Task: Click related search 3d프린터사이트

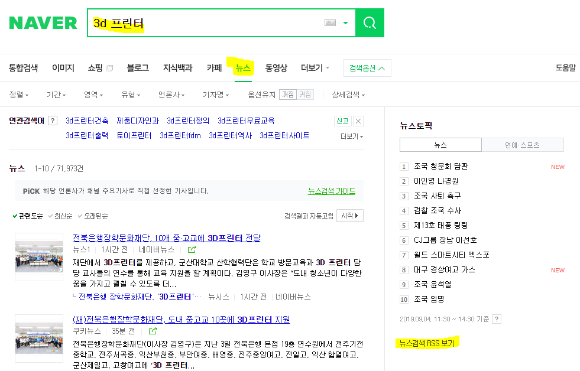Action: click(284, 135)
